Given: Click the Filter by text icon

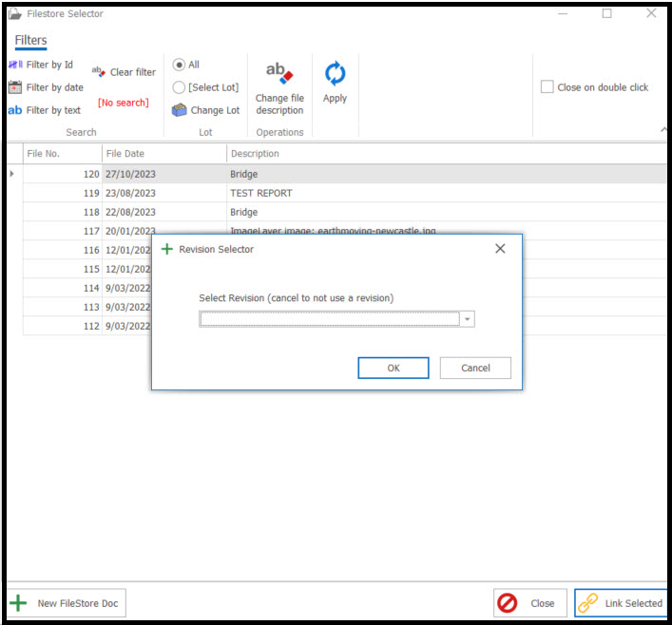Looking at the screenshot, I should pyautogui.click(x=15, y=110).
